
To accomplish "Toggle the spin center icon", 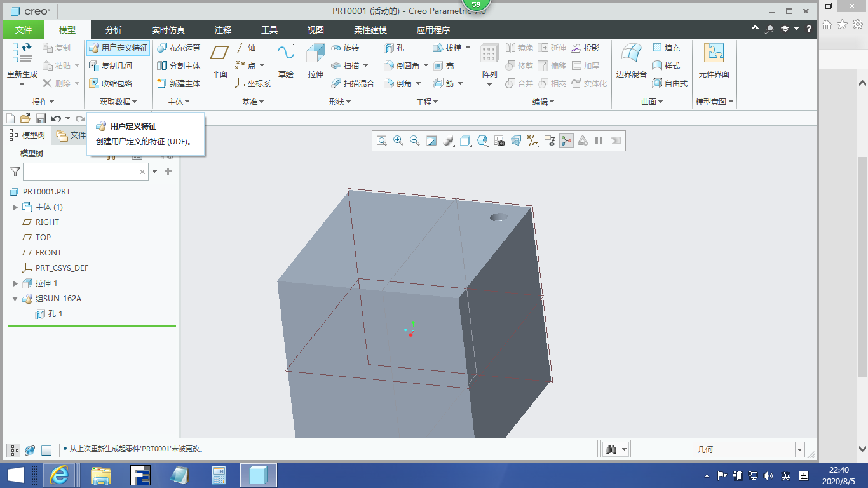I will 566,140.
